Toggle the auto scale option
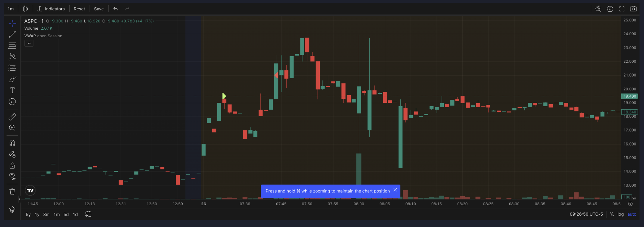This screenshot has height=227, width=644. 632,214
